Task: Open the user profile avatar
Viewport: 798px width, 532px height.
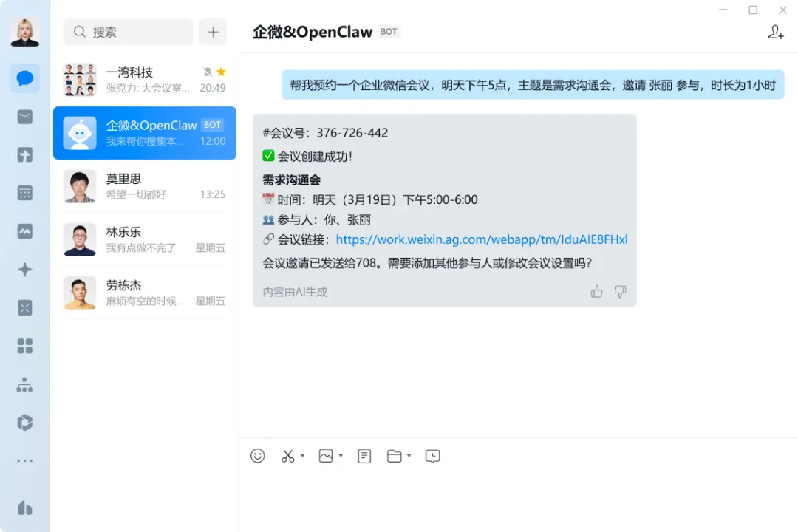Action: tap(25, 32)
